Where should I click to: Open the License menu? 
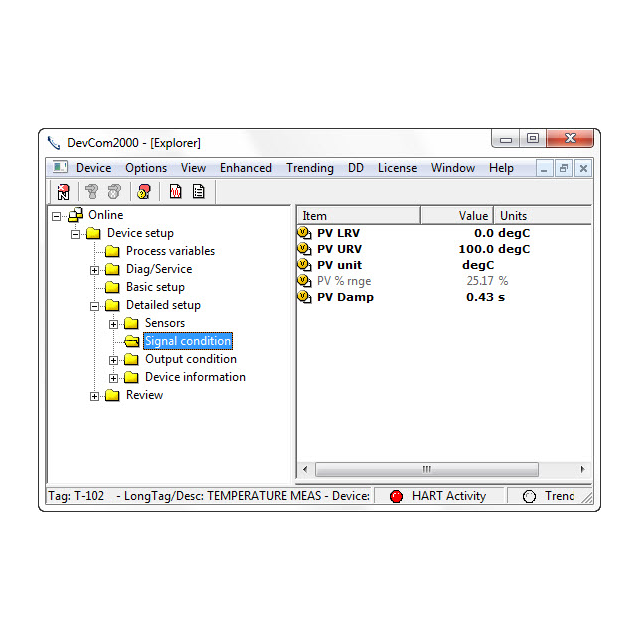pos(398,168)
